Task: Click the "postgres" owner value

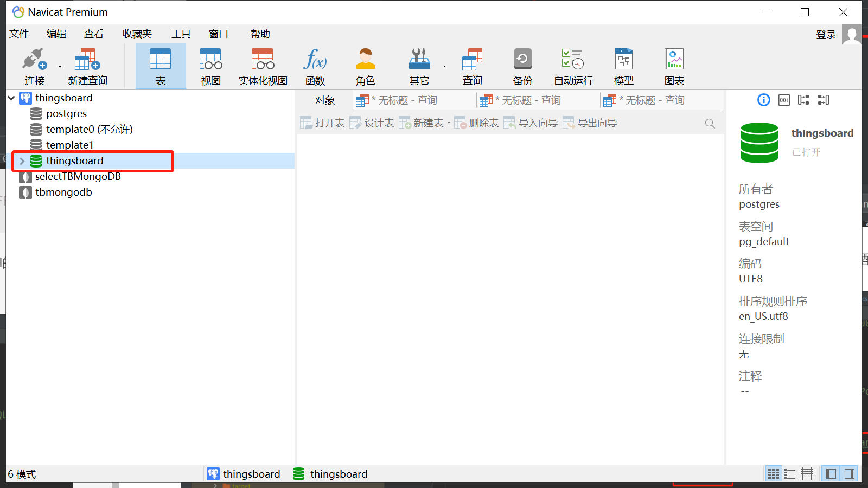Action: coord(759,204)
